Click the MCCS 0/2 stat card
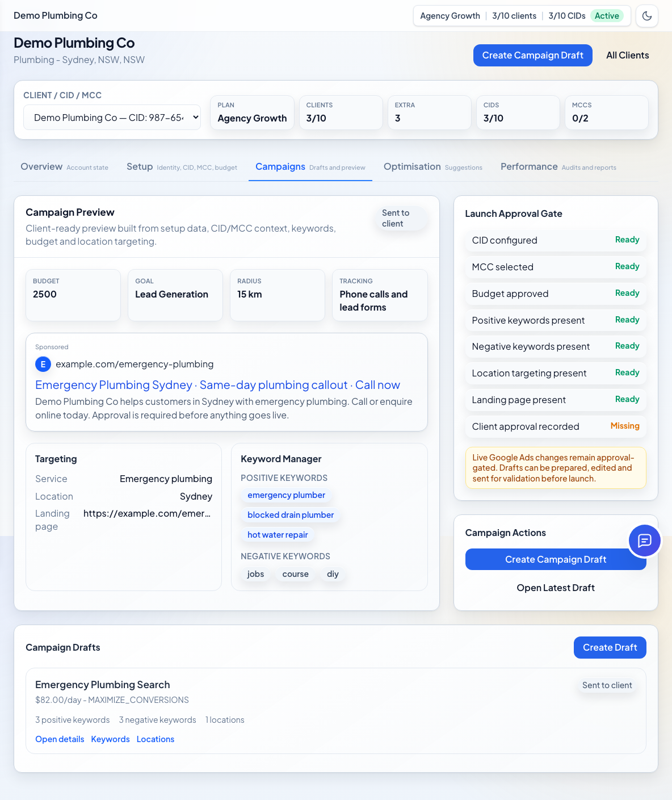This screenshot has height=800, width=672. pyautogui.click(x=607, y=112)
